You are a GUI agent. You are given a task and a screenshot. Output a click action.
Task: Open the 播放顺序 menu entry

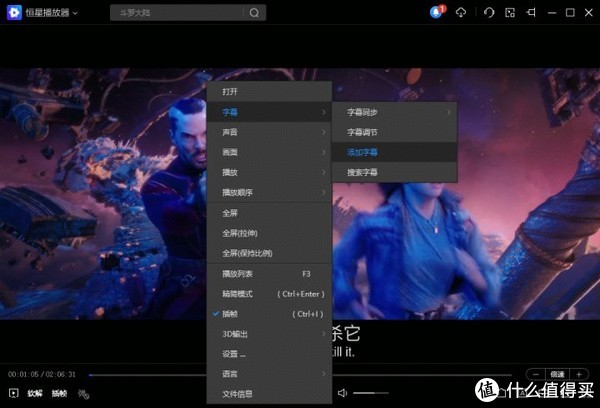tap(269, 192)
